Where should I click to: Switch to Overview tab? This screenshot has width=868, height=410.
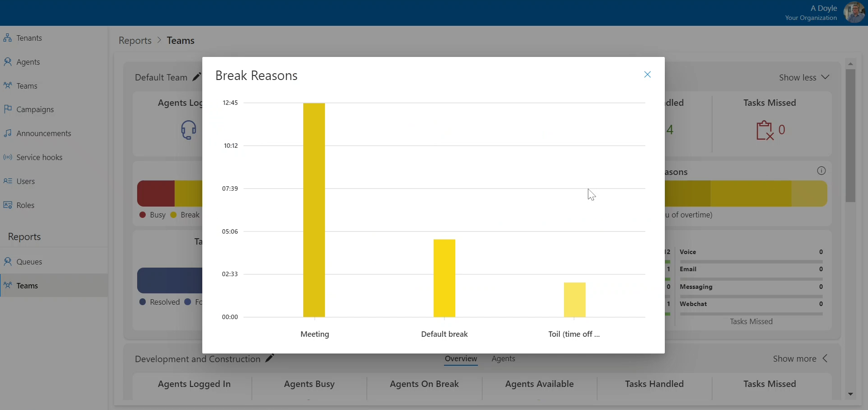(461, 359)
